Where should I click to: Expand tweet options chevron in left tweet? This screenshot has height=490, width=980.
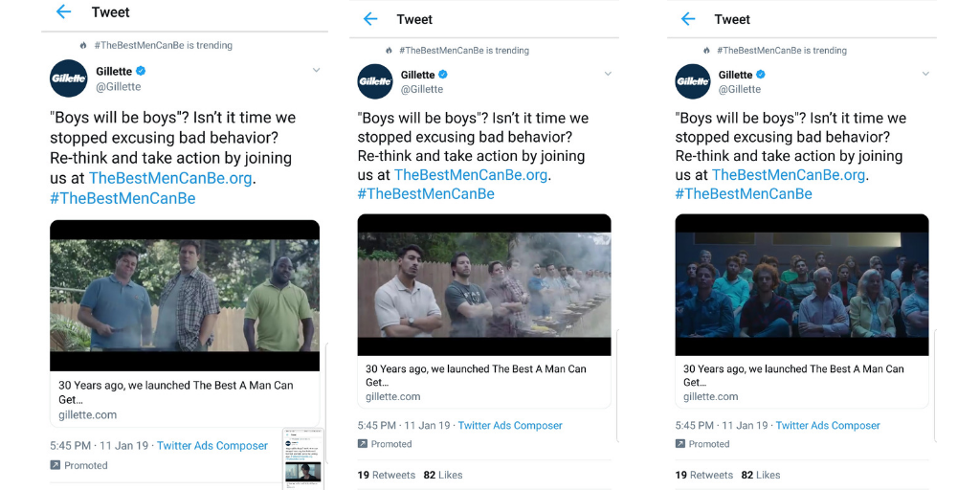pos(316,70)
